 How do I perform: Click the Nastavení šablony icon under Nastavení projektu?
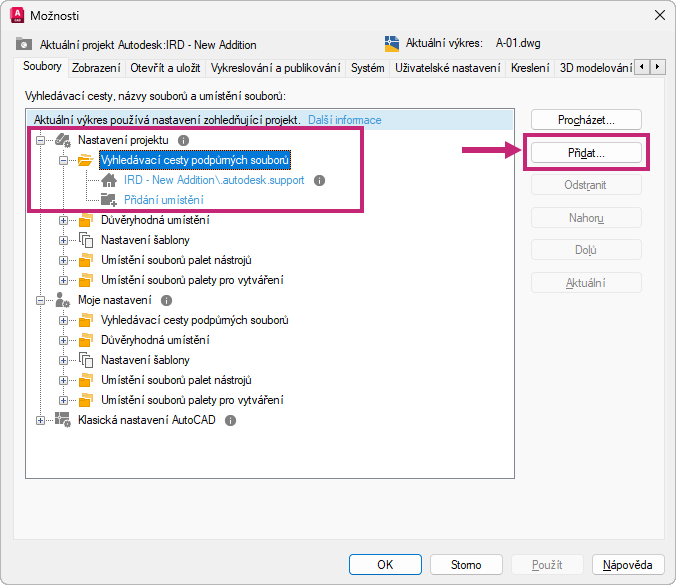tap(86, 240)
